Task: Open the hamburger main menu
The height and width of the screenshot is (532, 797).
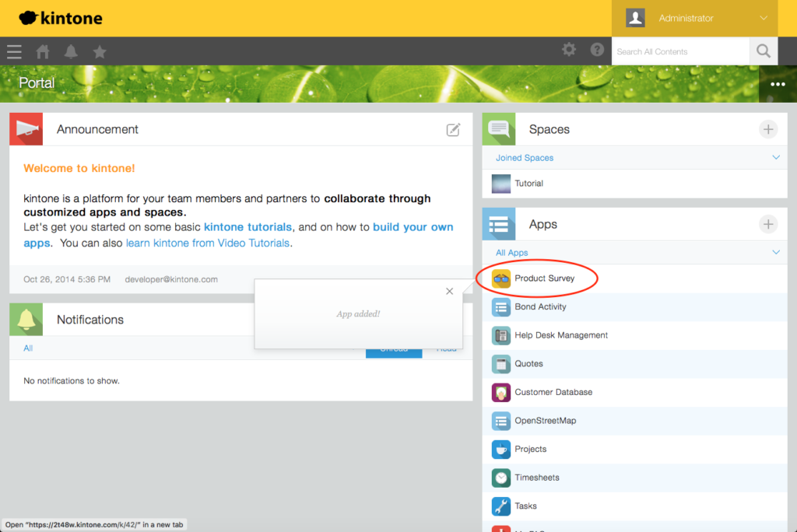Action: coord(14,52)
